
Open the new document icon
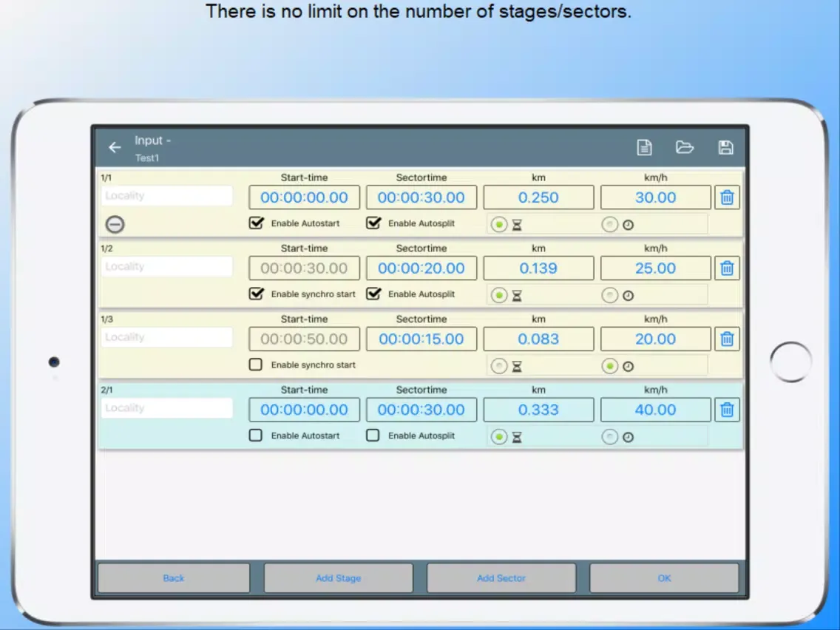pos(645,148)
